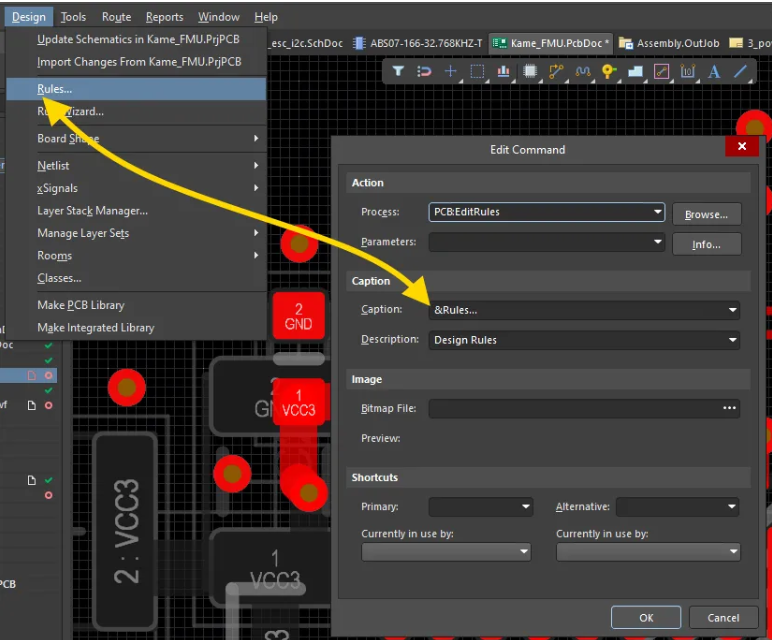The image size is (772, 640).
Task: Switch to the Assembly.OutJob tab
Action: [x=669, y=43]
